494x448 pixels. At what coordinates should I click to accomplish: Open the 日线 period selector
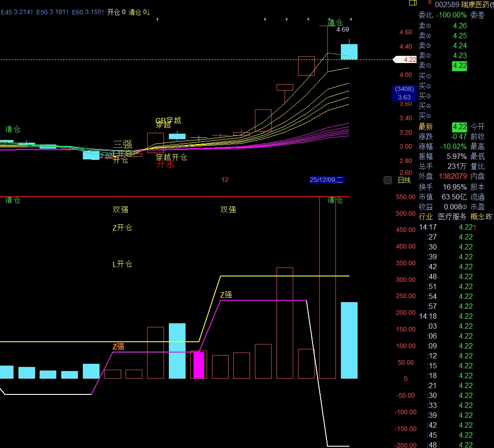(x=404, y=180)
